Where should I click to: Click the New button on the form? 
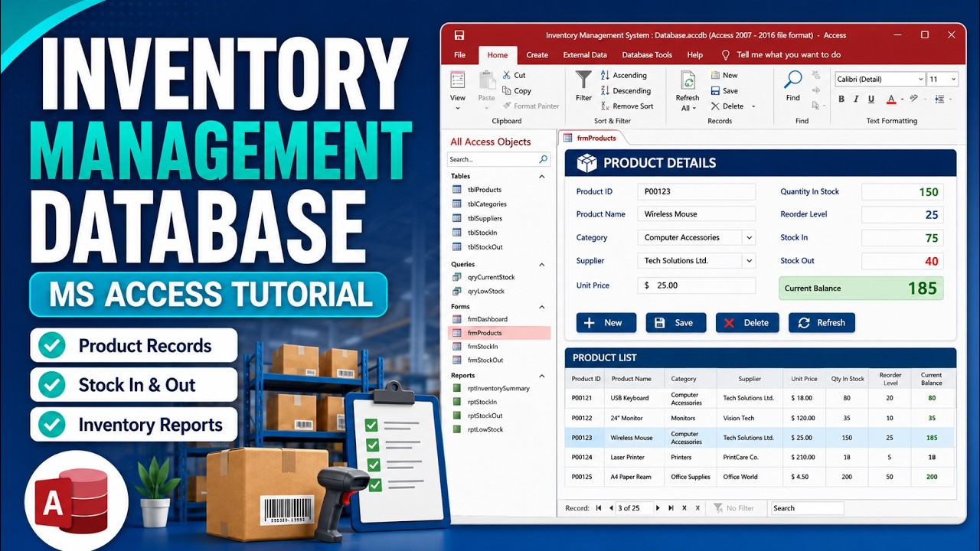(606, 323)
